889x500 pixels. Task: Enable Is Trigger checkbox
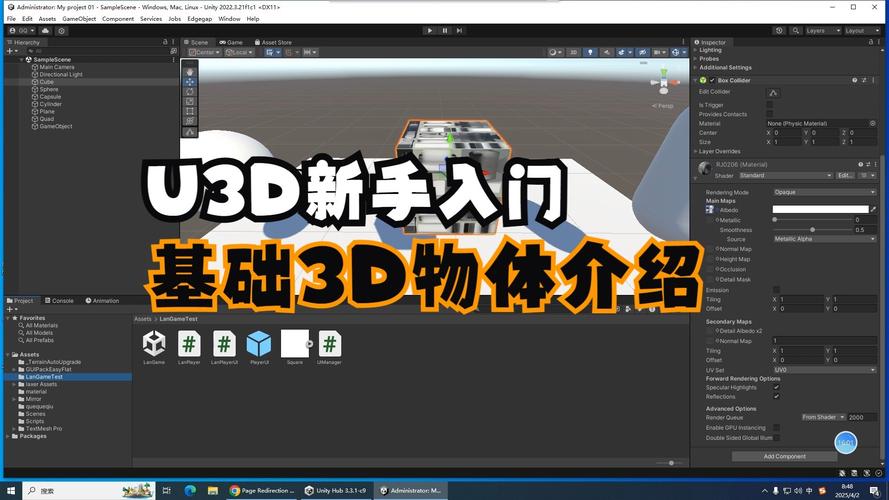(769, 105)
